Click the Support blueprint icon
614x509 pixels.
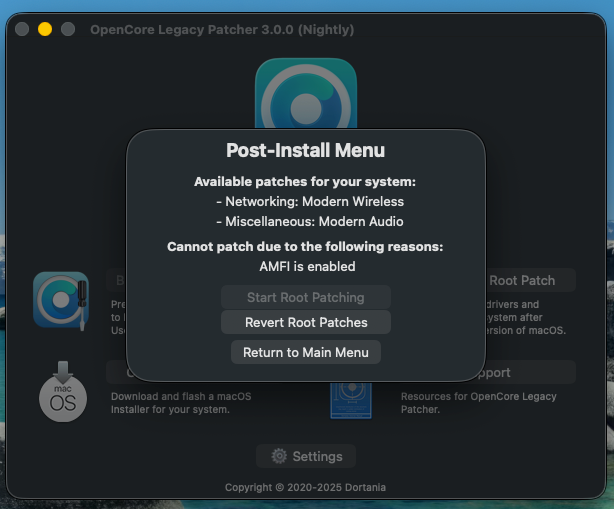point(351,401)
